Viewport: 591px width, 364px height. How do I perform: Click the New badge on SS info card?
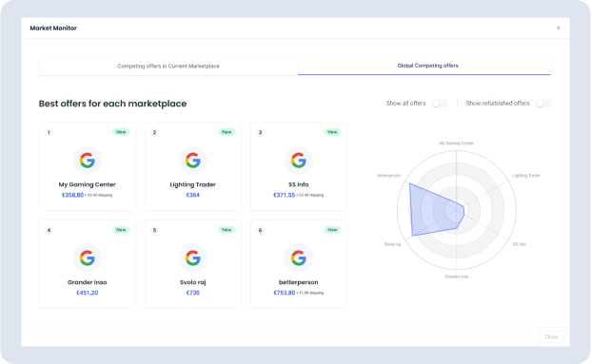(x=332, y=132)
